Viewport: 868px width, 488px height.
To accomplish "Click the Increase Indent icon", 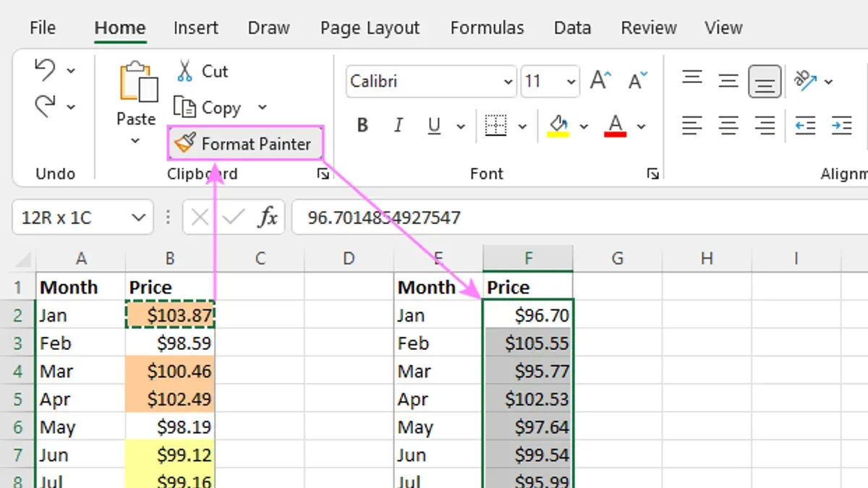I will tap(841, 126).
